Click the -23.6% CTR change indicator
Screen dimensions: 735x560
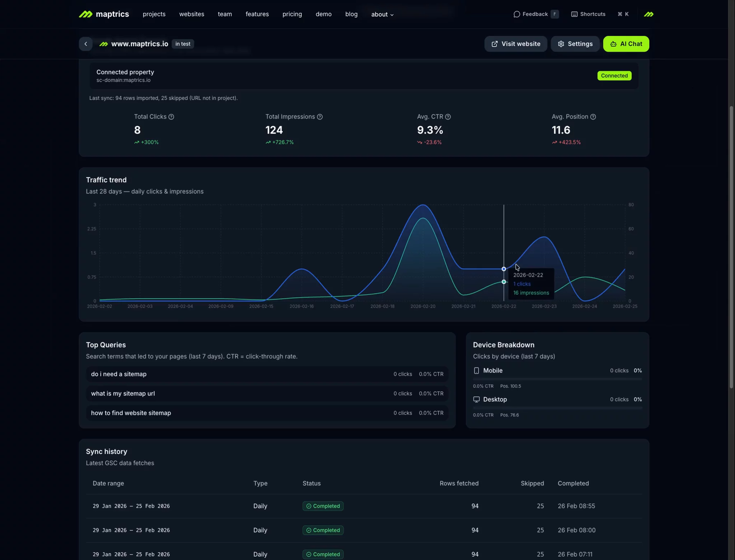(x=429, y=142)
